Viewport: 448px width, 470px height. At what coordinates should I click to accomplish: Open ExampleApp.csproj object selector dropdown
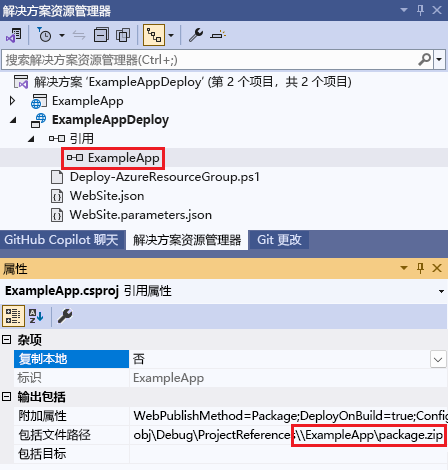pyautogui.click(x=441, y=291)
